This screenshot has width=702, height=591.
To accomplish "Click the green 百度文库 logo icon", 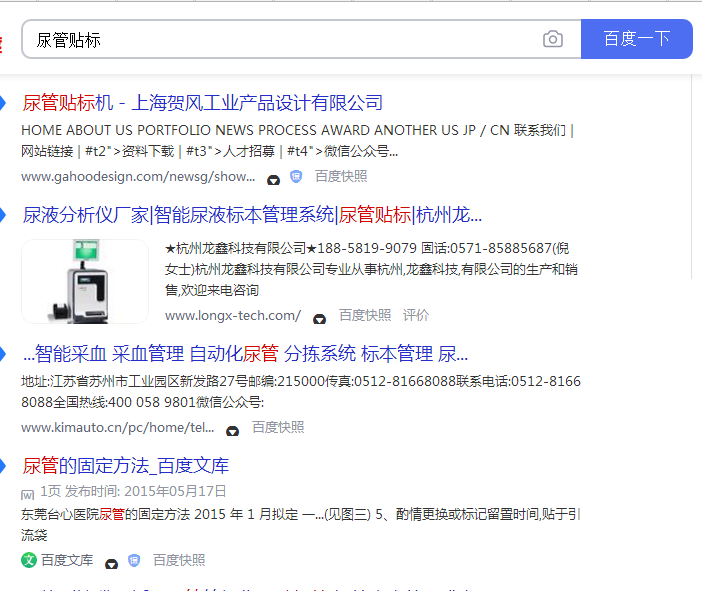I will 29,560.
